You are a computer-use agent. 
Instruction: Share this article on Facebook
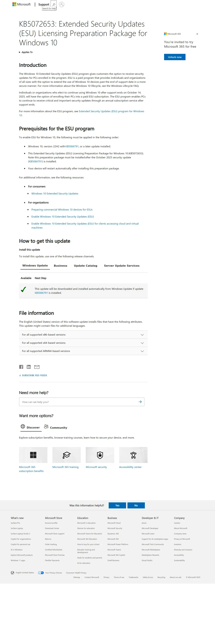tap(21, 367)
